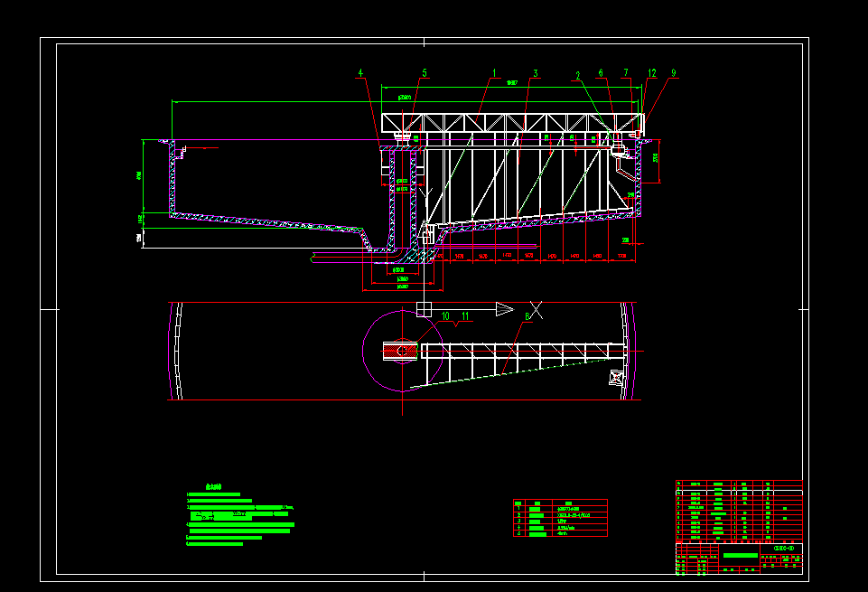This screenshot has width=868, height=592.
Task: Click the UCS X-axis arrowhead
Action: (505, 310)
